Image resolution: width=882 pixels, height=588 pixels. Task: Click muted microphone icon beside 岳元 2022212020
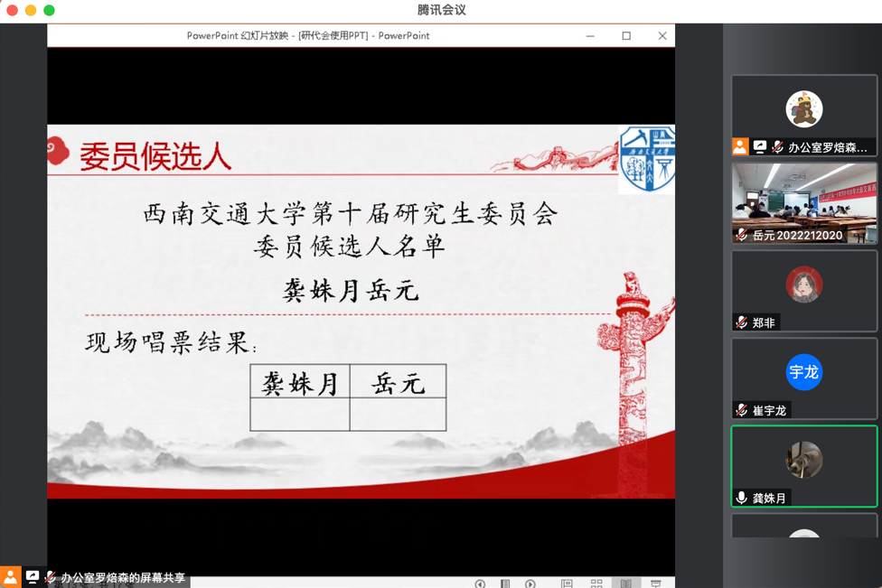tap(742, 235)
